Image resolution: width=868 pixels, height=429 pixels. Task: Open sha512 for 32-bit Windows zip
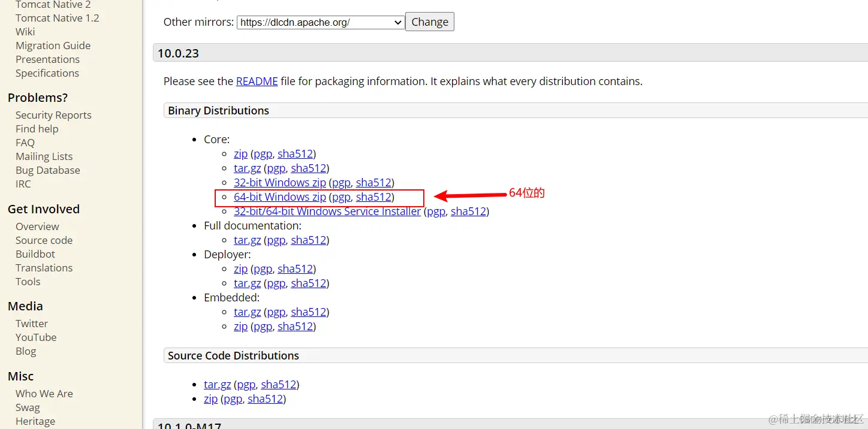[373, 182]
